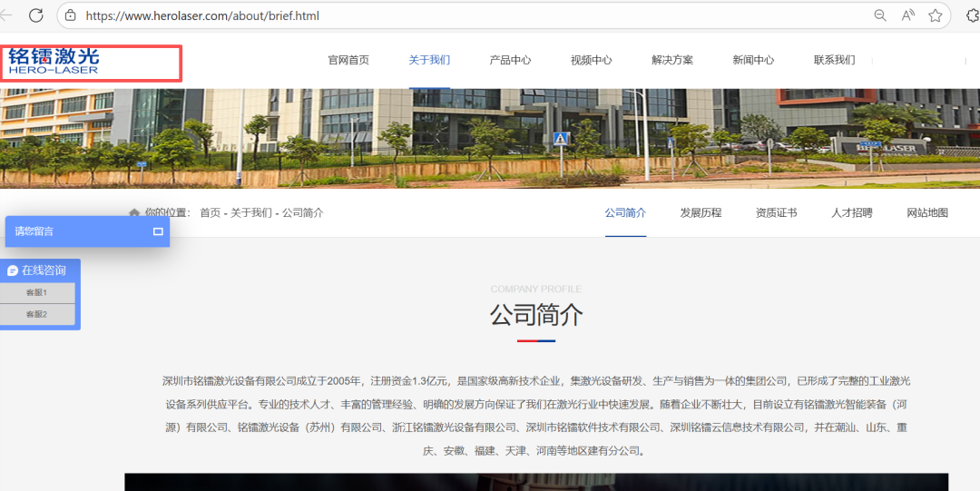Switch to the 网站地图 sub-tab
980x491 pixels.
click(927, 212)
